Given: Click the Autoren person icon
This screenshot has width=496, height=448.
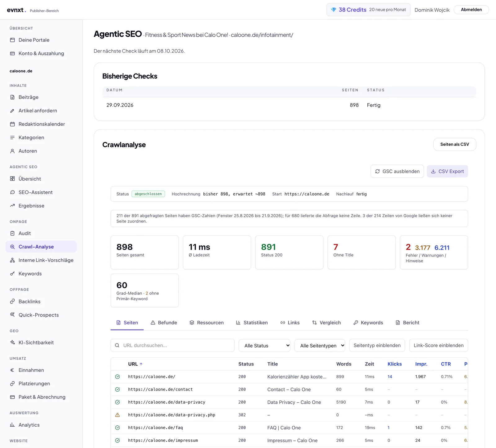Looking at the screenshot, I should [12, 151].
